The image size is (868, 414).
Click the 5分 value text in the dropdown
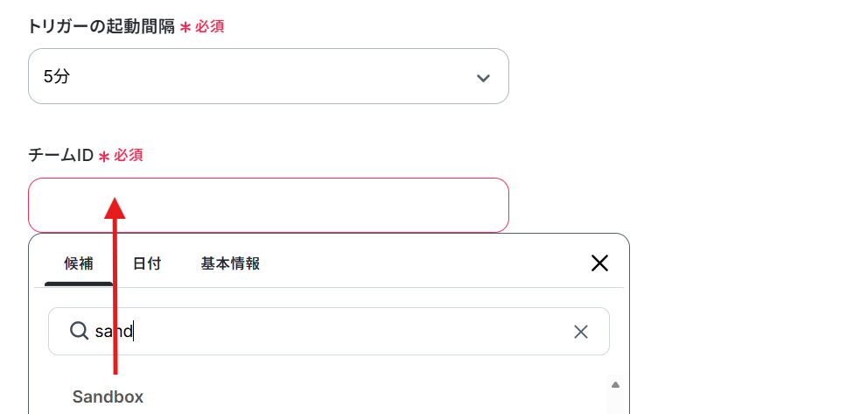click(x=57, y=76)
